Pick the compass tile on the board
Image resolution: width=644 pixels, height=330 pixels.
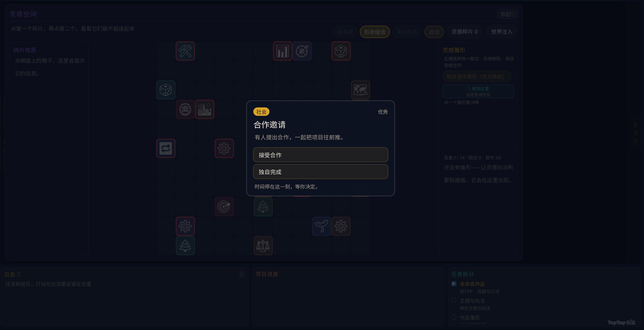click(x=302, y=51)
